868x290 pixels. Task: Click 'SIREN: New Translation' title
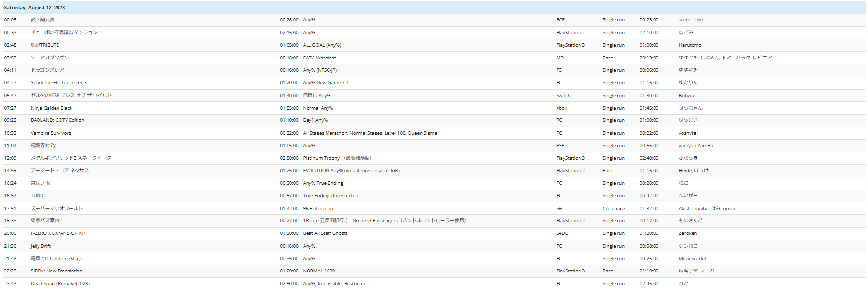pos(57,271)
